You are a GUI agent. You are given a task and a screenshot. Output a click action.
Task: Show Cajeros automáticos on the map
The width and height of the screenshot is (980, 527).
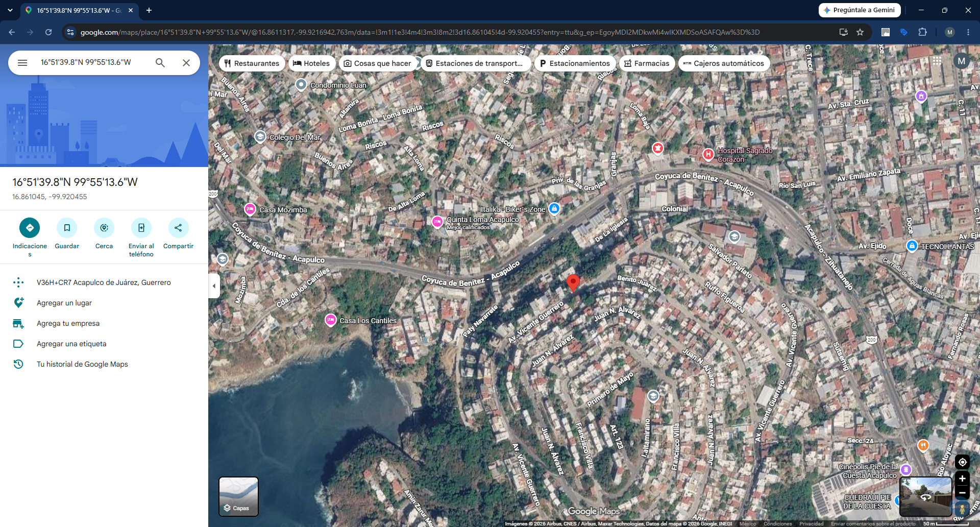tap(724, 63)
